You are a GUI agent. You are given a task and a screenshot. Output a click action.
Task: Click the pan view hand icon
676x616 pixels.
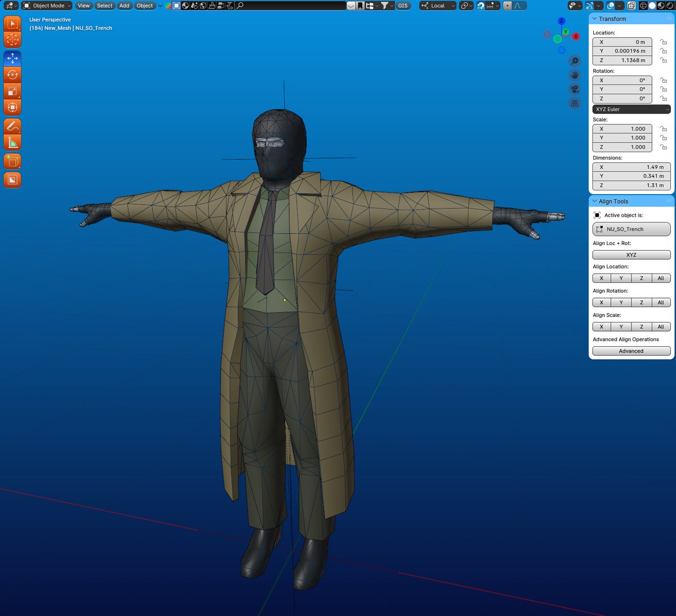click(575, 75)
